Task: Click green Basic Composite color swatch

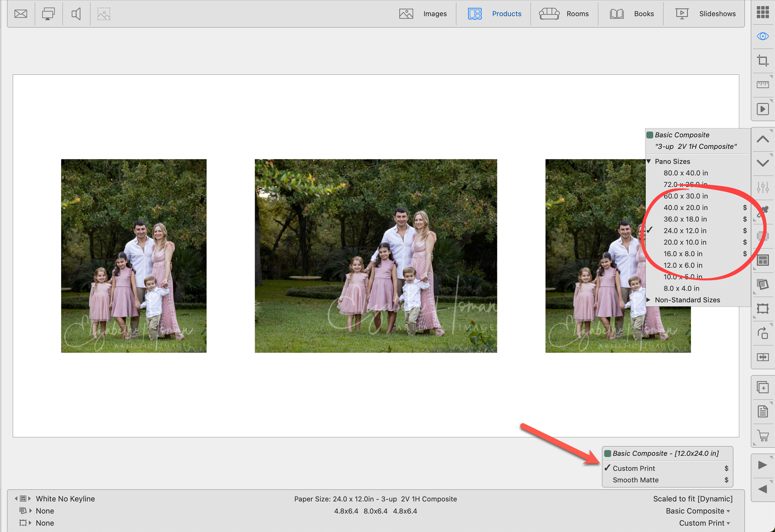Action: coord(650,135)
